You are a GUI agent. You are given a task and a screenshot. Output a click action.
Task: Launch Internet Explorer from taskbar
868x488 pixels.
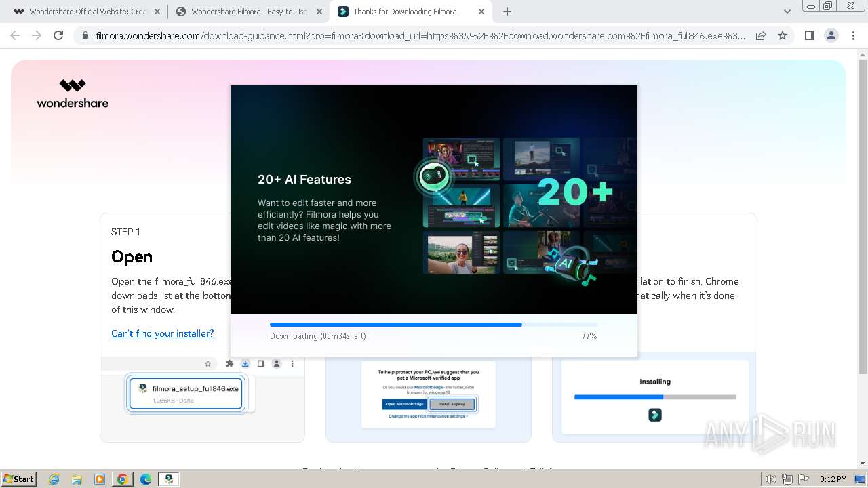click(54, 479)
